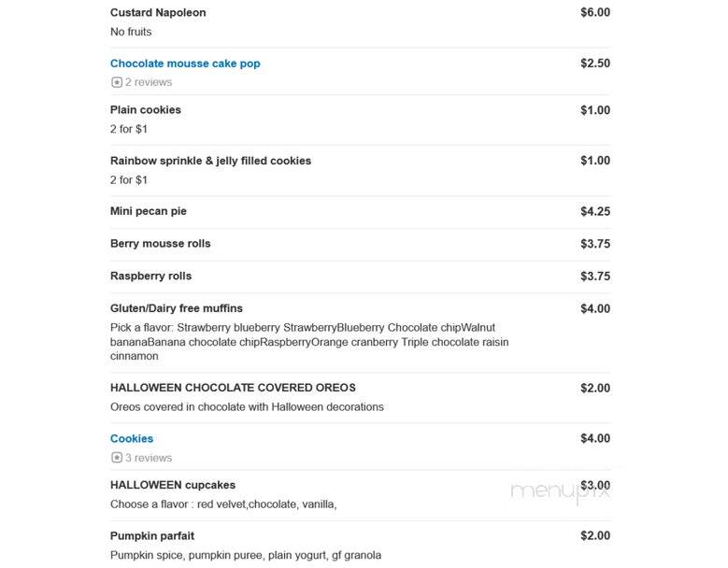Select the Mini pecan pie item
Screen dimensions: 728x568
(148, 211)
